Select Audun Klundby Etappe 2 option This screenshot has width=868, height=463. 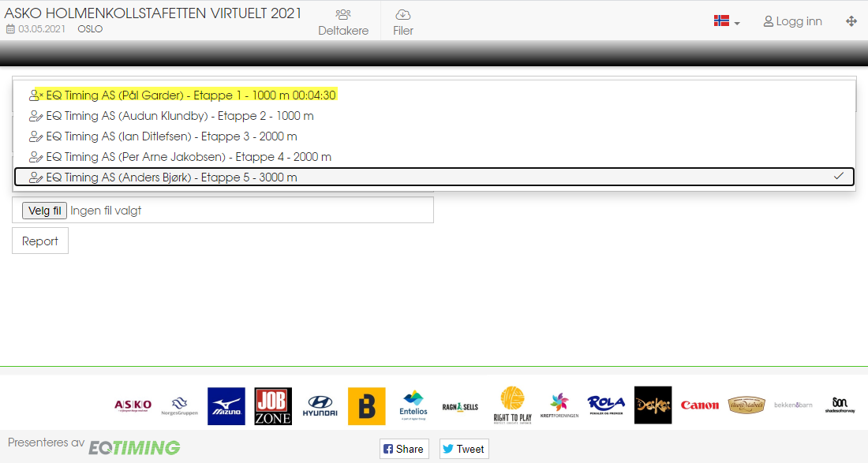pos(434,116)
